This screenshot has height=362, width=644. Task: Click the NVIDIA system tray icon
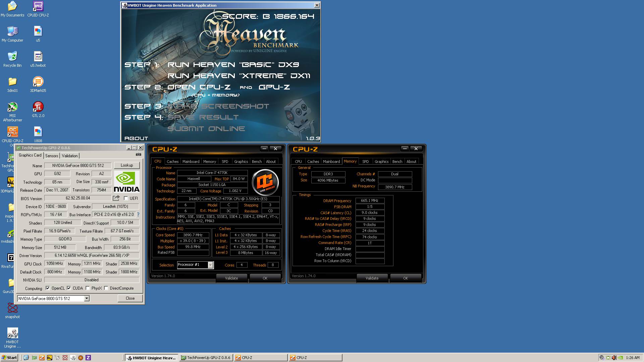(x=621, y=358)
